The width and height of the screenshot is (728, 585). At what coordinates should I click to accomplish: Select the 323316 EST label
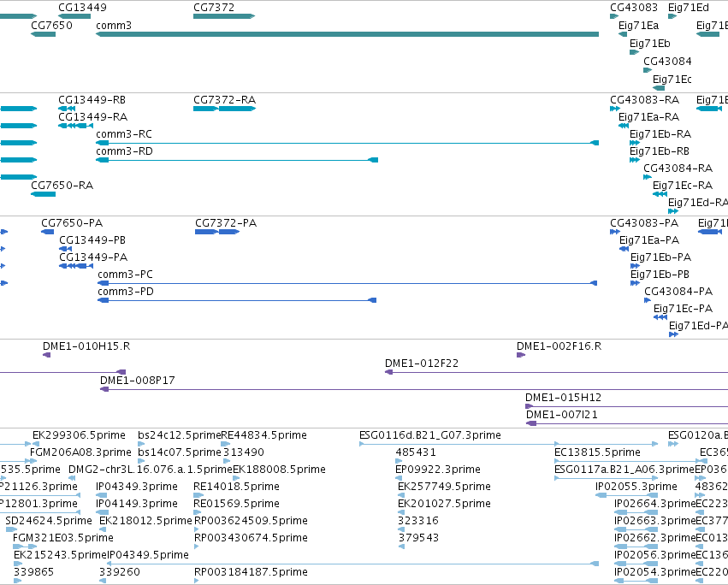(x=418, y=522)
